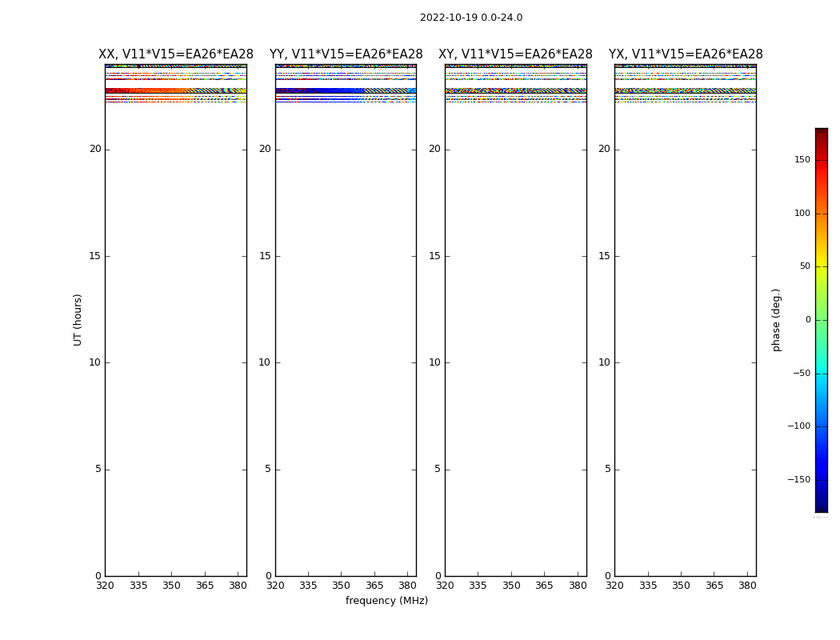Click the "20" UT tick of XX panel
Screen dimensions: 840x640
pos(95,149)
